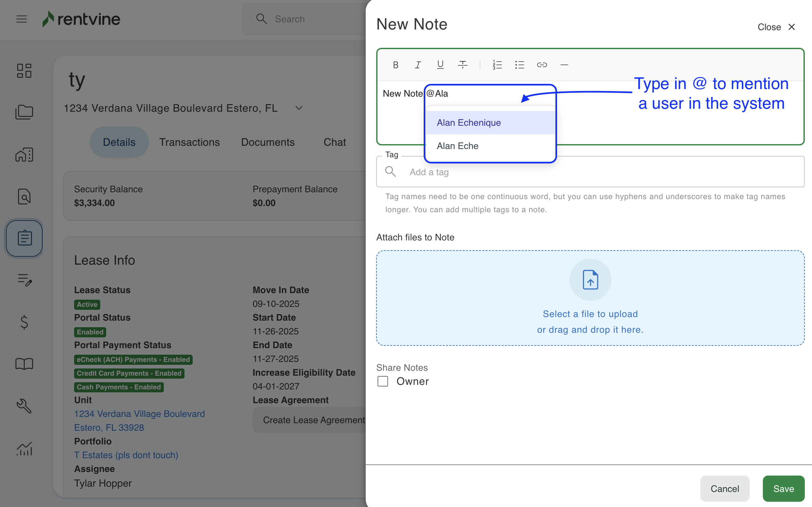Check the Owner share notes checkbox

coord(383,381)
